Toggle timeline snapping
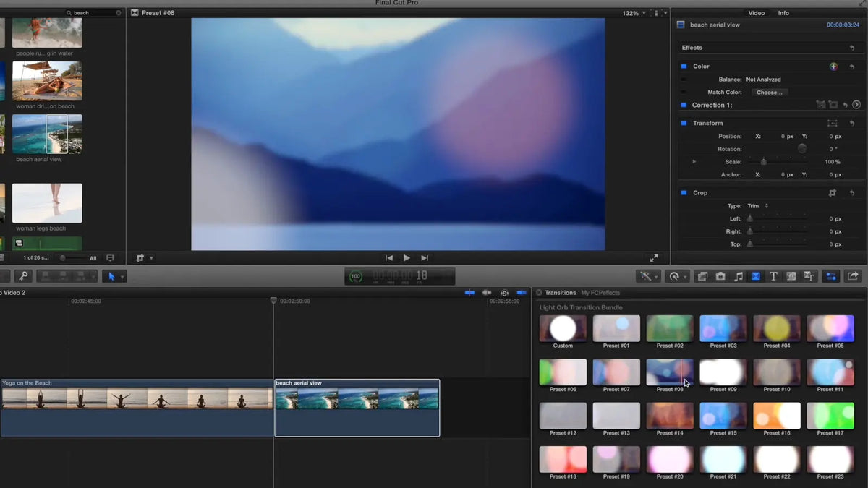Viewport: 868px width, 488px height. pyautogui.click(x=522, y=293)
